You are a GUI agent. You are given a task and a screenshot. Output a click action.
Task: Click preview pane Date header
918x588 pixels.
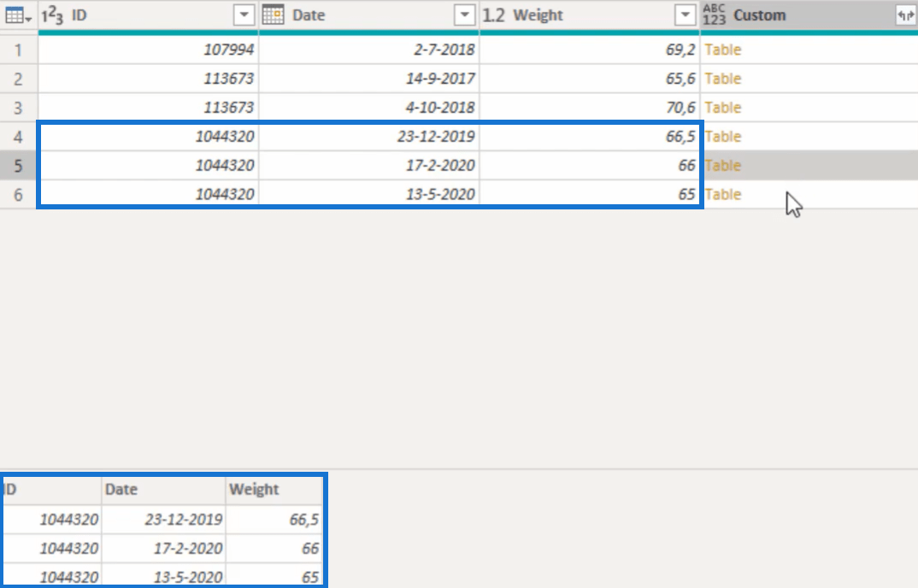[163, 490]
